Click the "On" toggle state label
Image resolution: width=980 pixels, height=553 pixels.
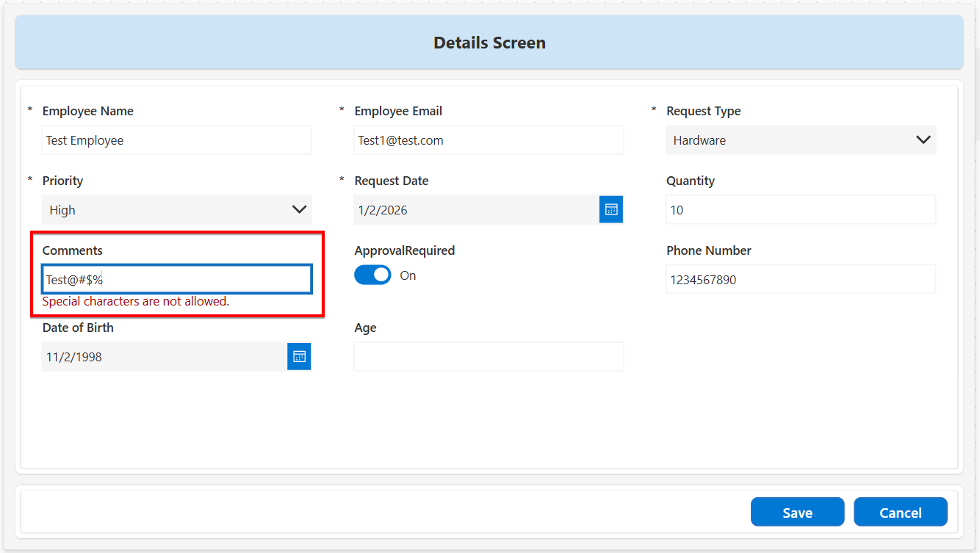(408, 275)
